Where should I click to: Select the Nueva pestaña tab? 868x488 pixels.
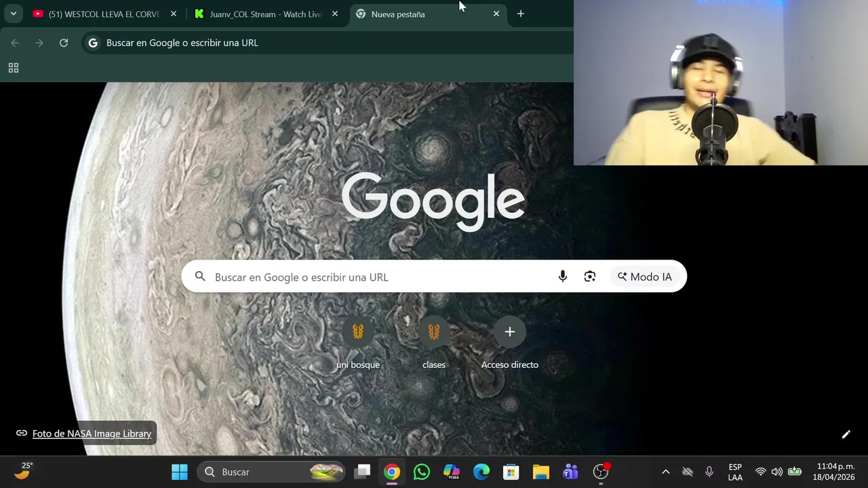[427, 14]
